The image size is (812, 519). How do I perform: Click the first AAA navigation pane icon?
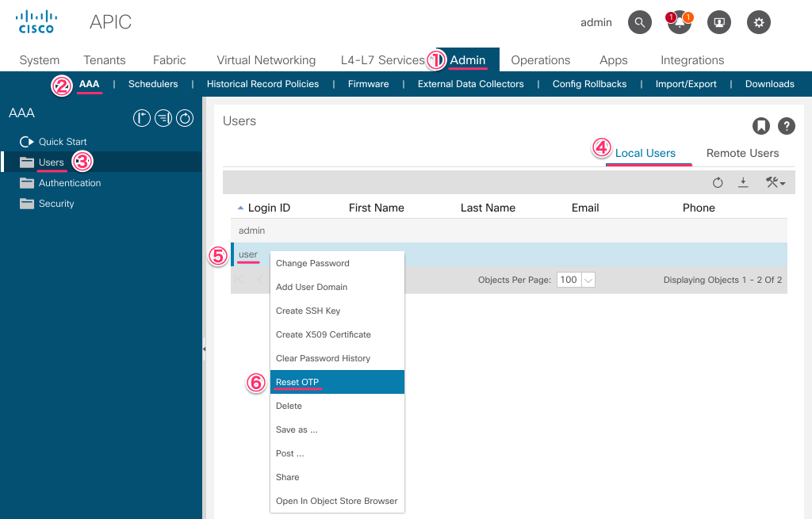point(142,118)
